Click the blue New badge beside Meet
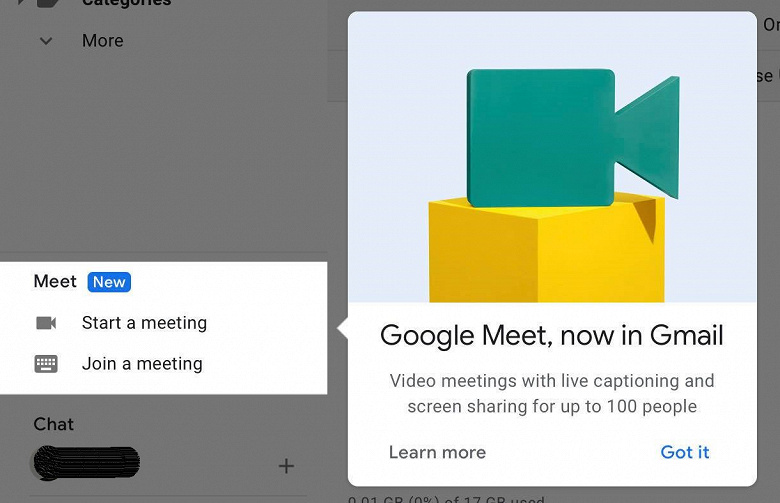The height and width of the screenshot is (503, 780). click(109, 282)
